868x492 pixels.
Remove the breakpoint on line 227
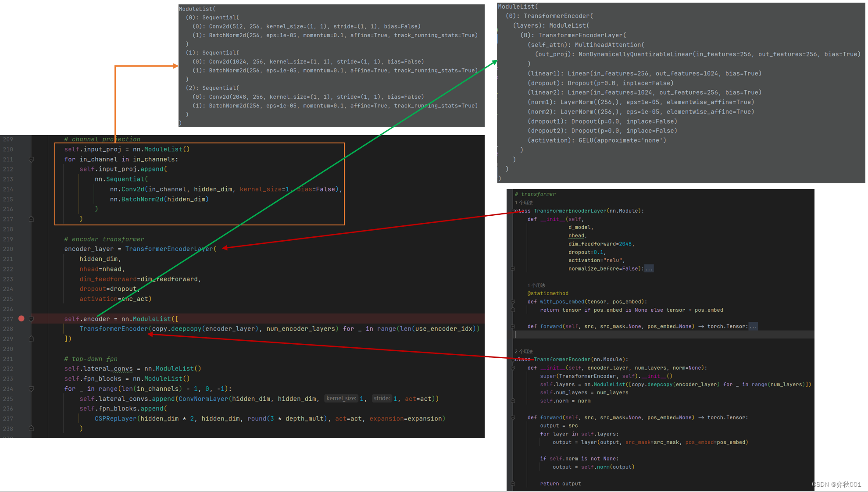21,319
